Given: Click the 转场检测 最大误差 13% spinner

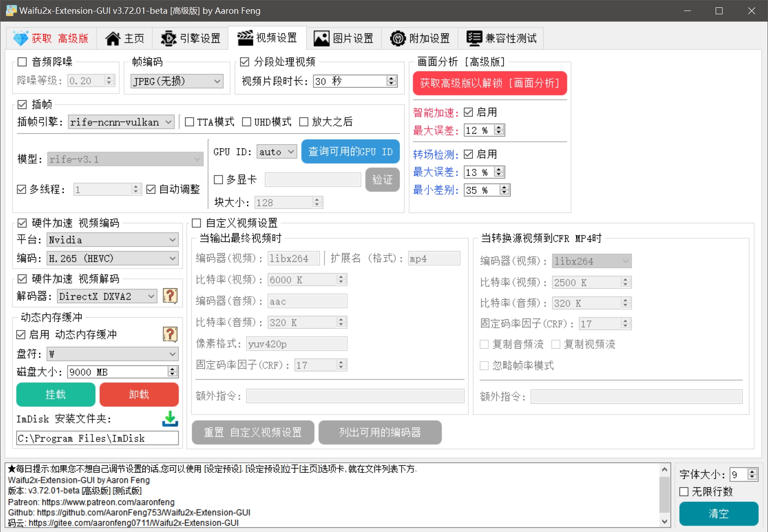Looking at the screenshot, I should tap(484, 172).
